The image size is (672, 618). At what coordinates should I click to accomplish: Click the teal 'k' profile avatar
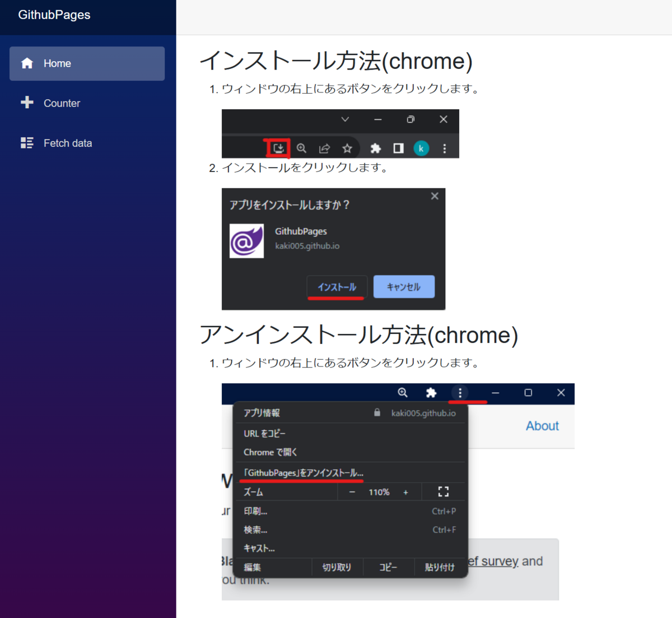[x=421, y=148]
